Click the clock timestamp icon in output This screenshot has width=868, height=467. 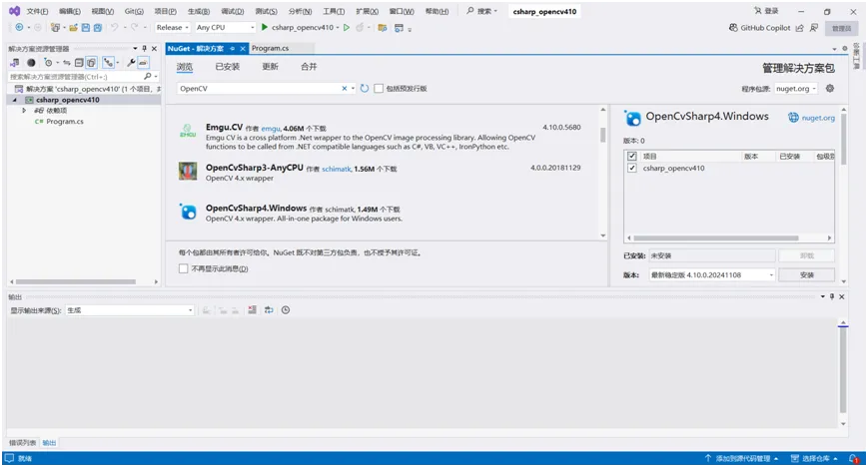click(x=286, y=310)
